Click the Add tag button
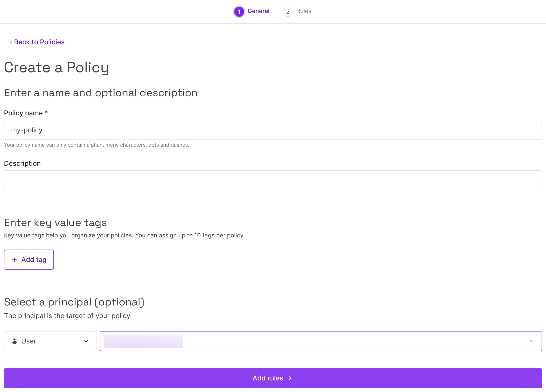Viewport: 546px width, 392px height. coord(29,260)
